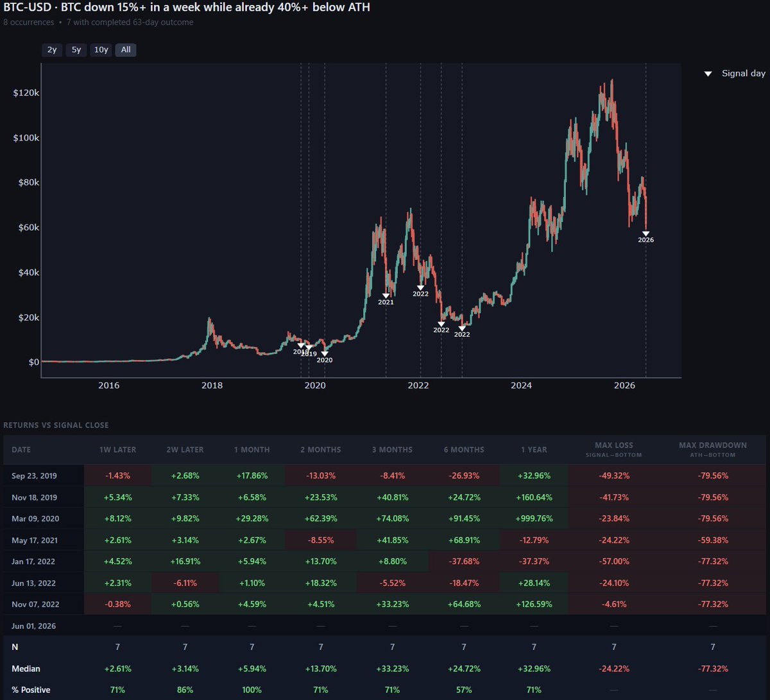Click the 86% positive two-week value
This screenshot has height=700, width=770.
184,690
